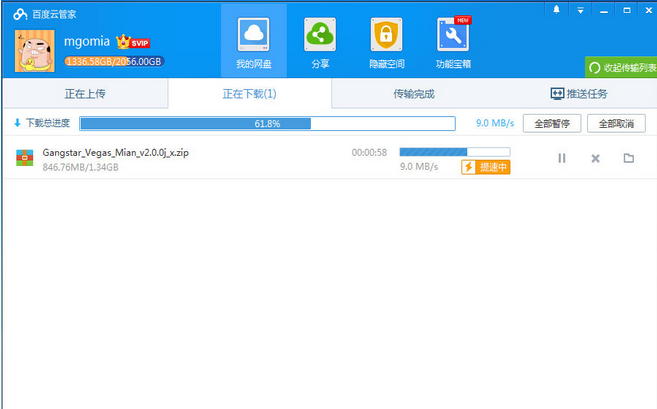Image resolution: width=657 pixels, height=409 pixels.
Task: Switch to the 正在下载(1) tab
Action: coord(250,94)
